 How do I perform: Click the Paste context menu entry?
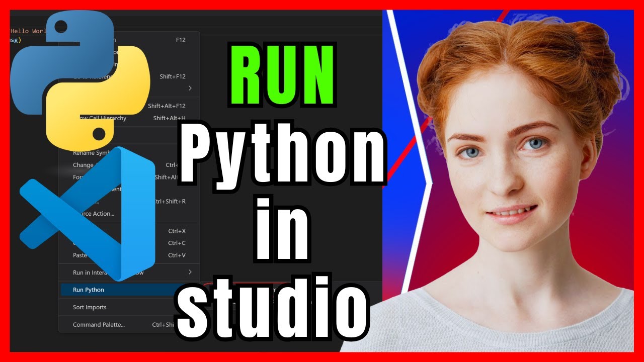coord(130,255)
